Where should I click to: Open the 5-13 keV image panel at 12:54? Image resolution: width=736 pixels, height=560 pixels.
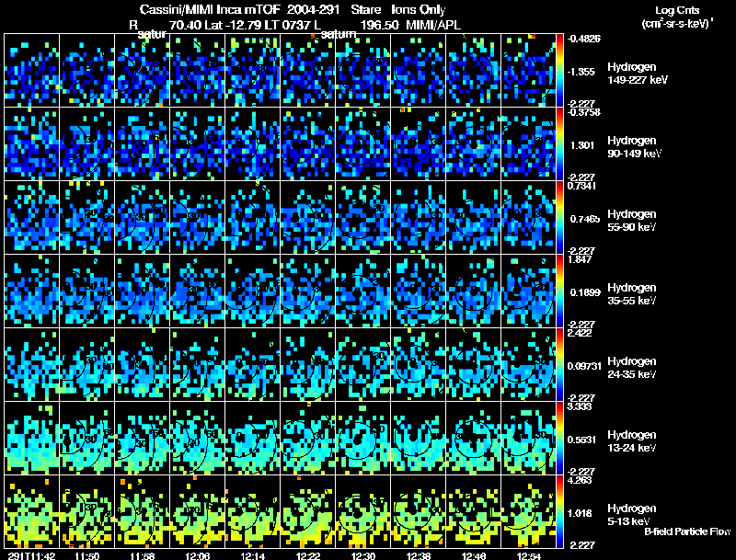(x=528, y=512)
